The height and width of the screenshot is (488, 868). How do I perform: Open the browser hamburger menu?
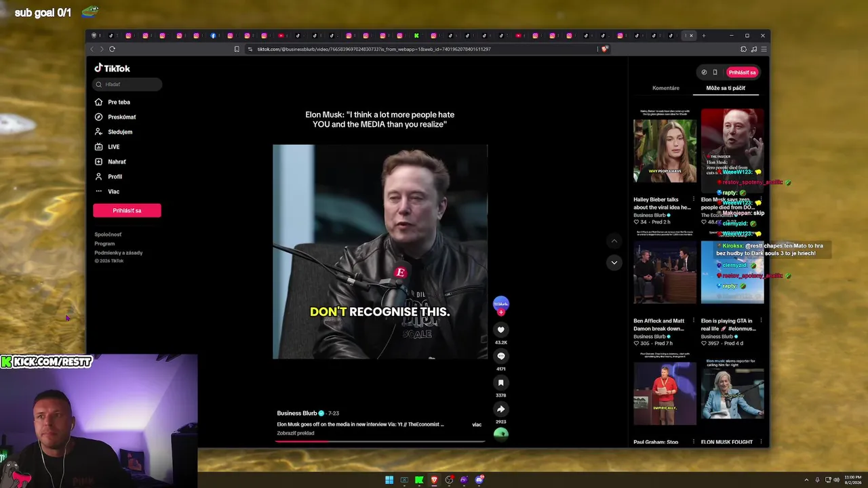764,49
